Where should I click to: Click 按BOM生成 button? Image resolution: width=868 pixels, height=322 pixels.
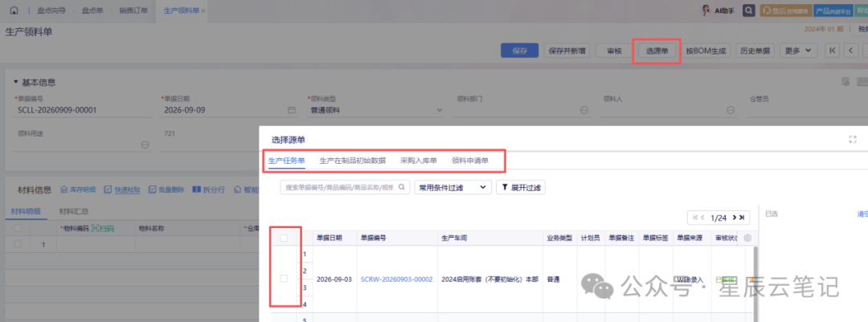point(706,51)
